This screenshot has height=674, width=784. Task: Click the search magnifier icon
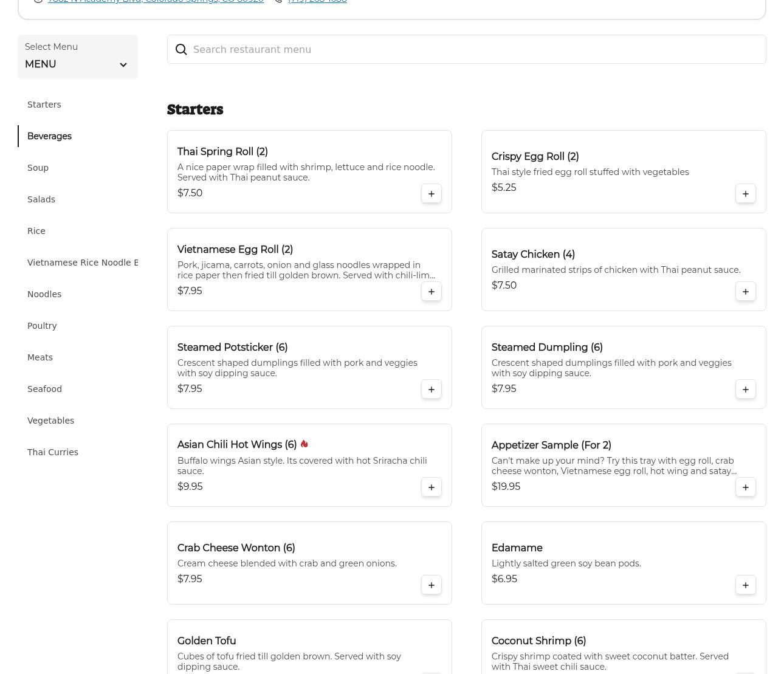tap(181, 50)
